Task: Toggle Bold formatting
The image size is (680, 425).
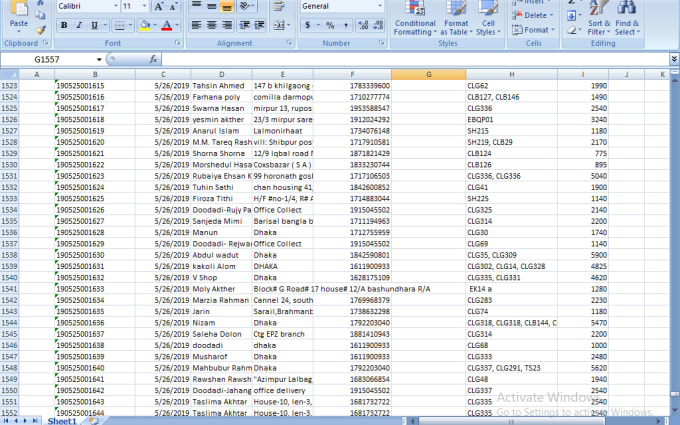Action: pos(64,25)
